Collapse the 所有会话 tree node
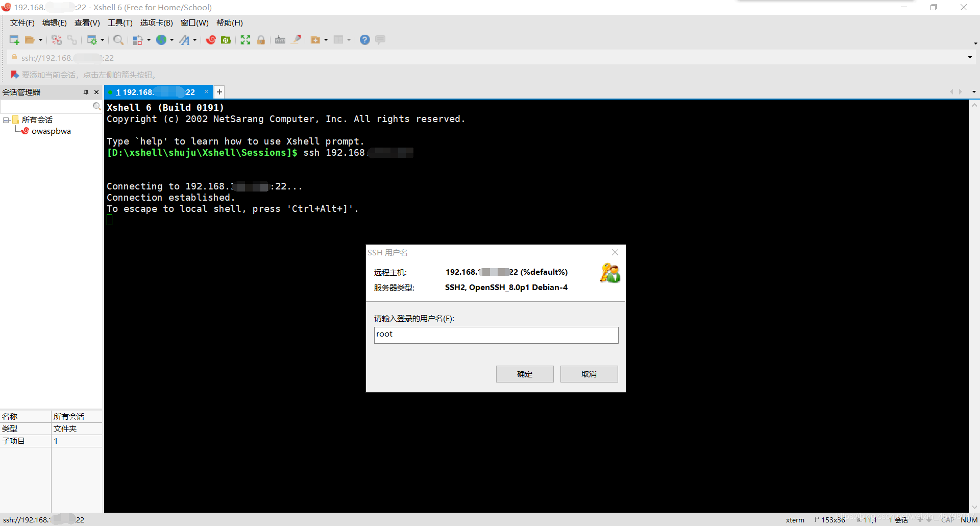The width and height of the screenshot is (980, 526). 6,120
